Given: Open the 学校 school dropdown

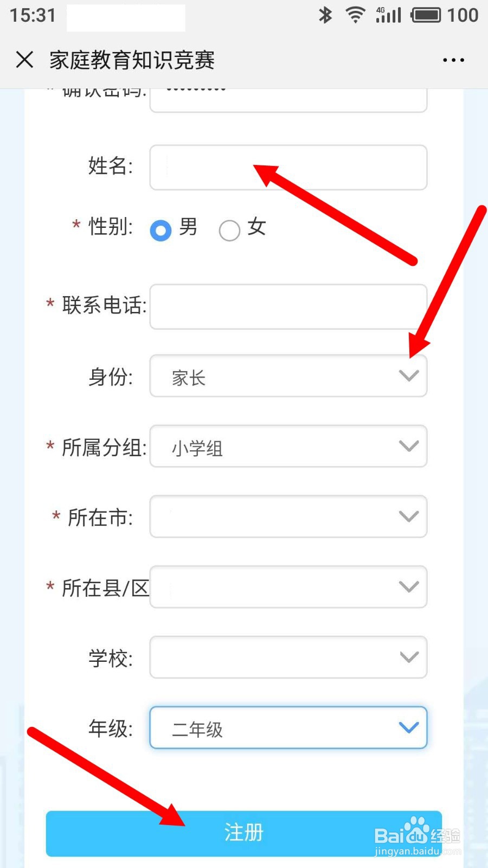Looking at the screenshot, I should tap(288, 657).
